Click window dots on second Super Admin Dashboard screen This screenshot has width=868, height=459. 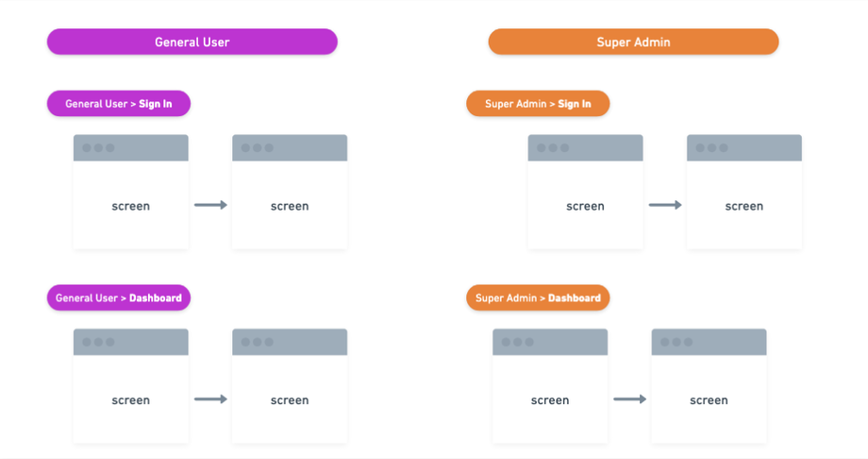tap(676, 342)
